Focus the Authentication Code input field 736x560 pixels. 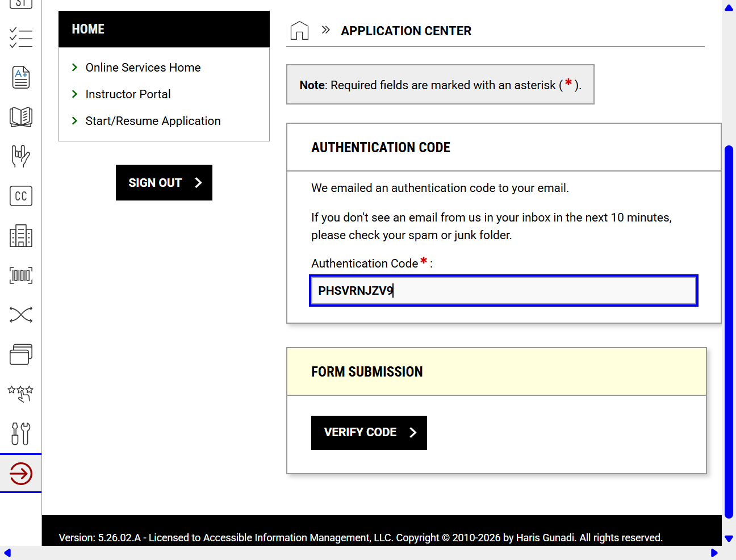(504, 291)
